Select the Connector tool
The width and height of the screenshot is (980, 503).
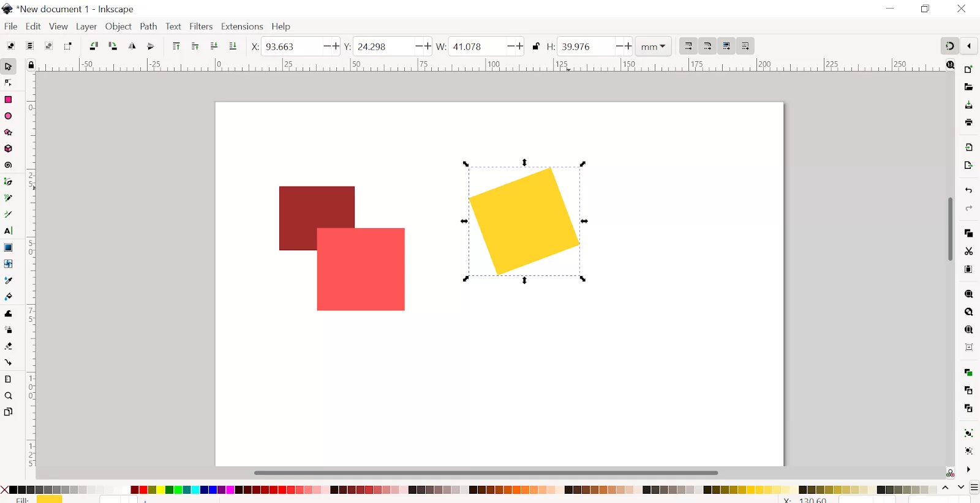point(9,363)
